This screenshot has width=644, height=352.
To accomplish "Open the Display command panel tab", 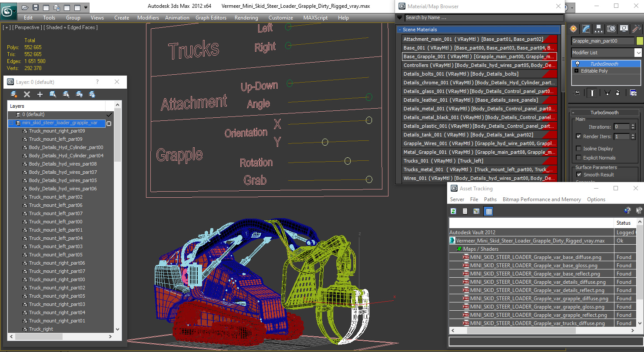I will point(624,29).
